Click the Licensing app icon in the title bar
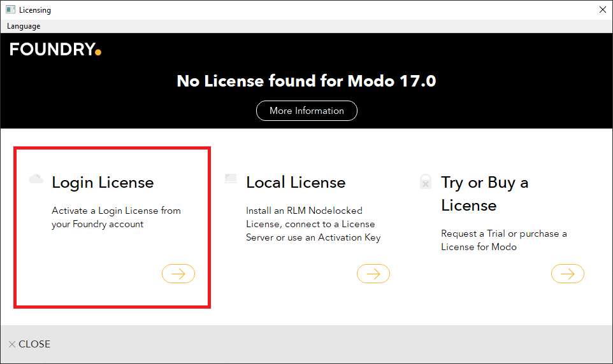This screenshot has width=613, height=364. coord(11,10)
